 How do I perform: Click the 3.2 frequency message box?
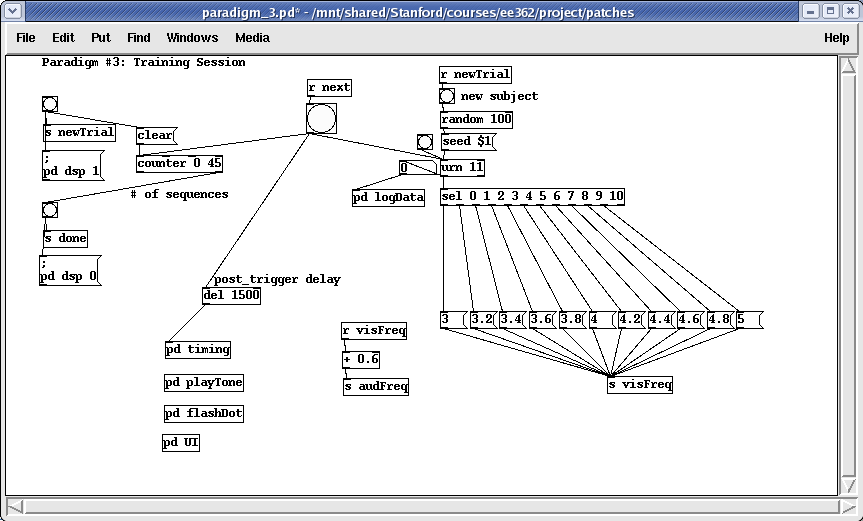[482, 320]
